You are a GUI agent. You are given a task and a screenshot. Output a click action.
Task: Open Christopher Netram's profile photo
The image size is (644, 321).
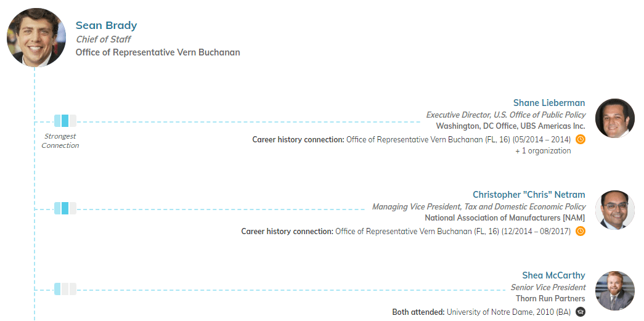point(614,209)
